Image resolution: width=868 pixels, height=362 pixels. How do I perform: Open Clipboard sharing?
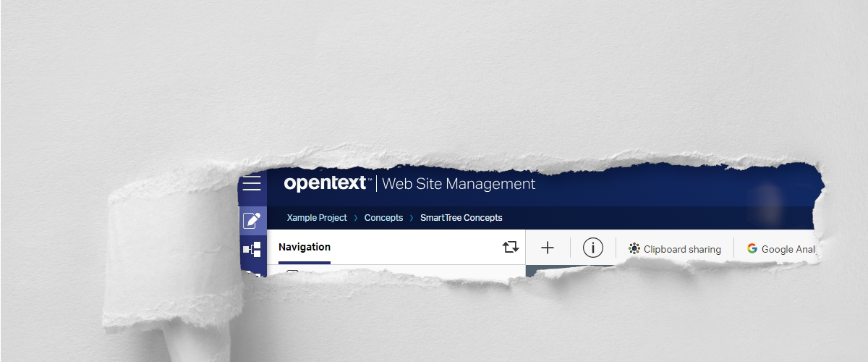coord(675,249)
